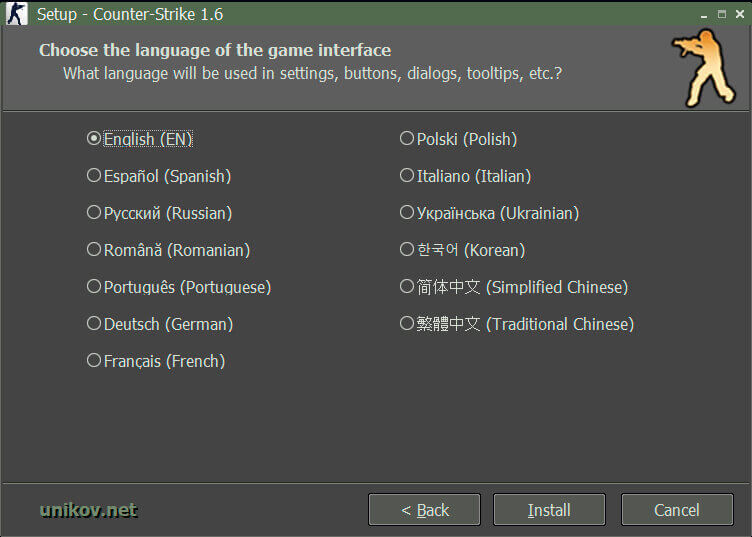Click the unikov.net website label
752x537 pixels.
click(88, 510)
